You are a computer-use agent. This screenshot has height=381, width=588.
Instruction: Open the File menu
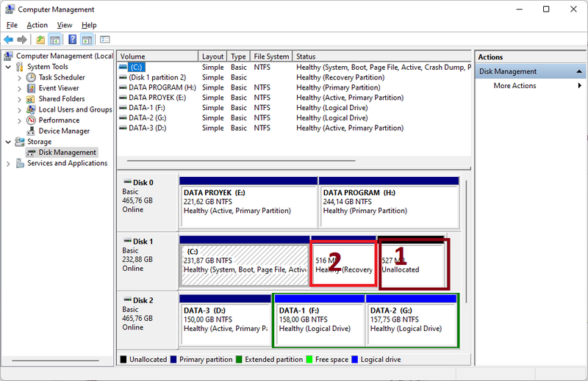(12, 25)
